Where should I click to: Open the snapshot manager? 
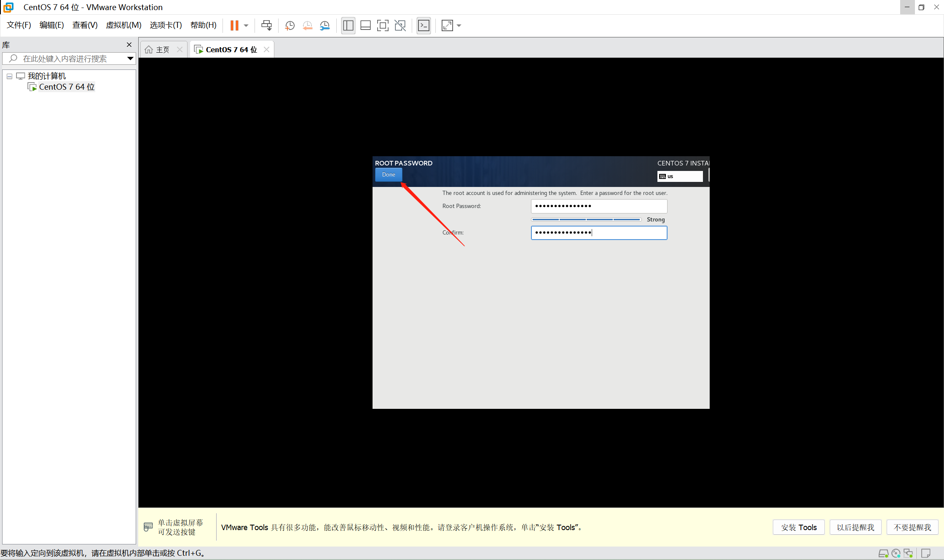(x=324, y=25)
